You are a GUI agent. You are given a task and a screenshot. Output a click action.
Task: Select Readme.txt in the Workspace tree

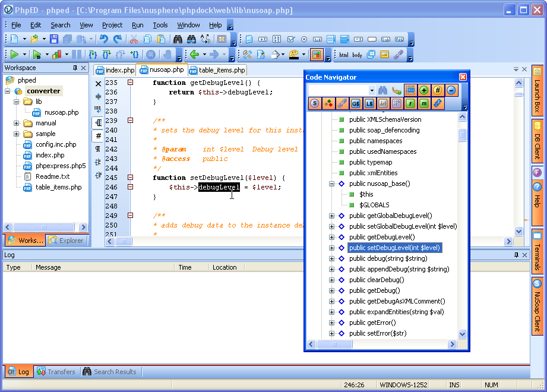pos(52,177)
